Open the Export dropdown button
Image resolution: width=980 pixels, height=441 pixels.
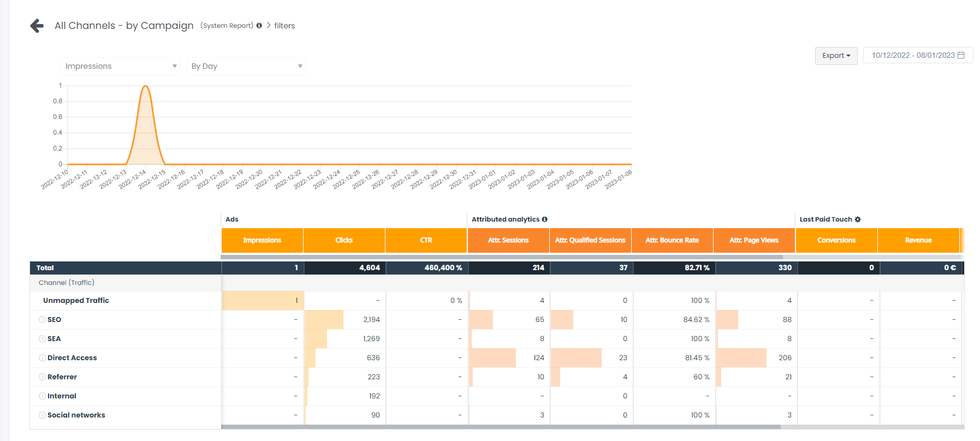pyautogui.click(x=836, y=56)
